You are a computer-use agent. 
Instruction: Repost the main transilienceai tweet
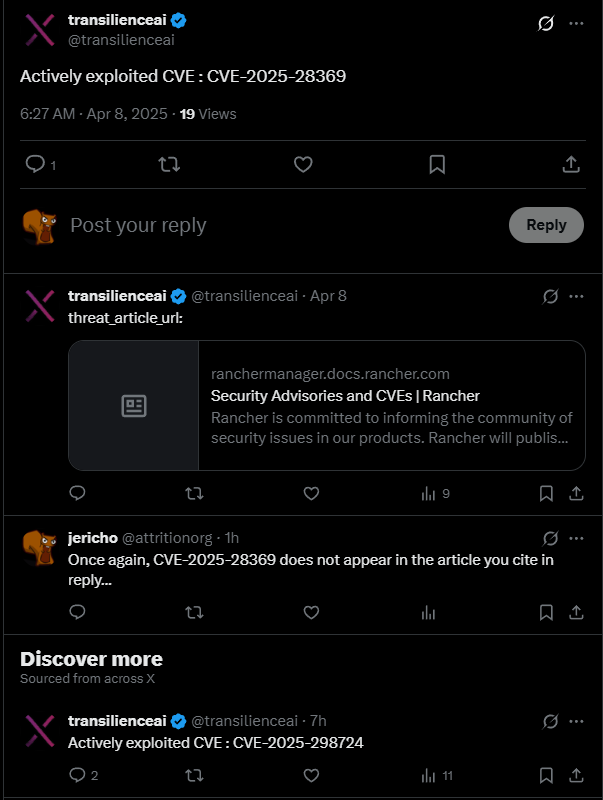(x=169, y=164)
